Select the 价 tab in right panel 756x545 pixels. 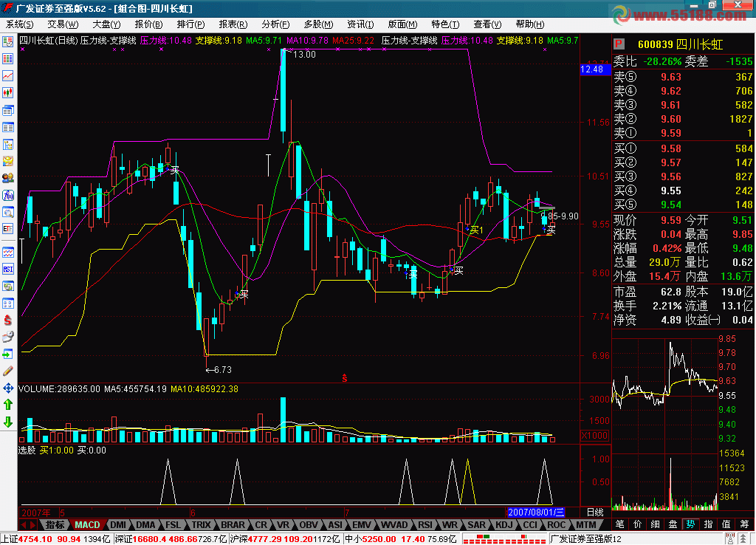637,524
